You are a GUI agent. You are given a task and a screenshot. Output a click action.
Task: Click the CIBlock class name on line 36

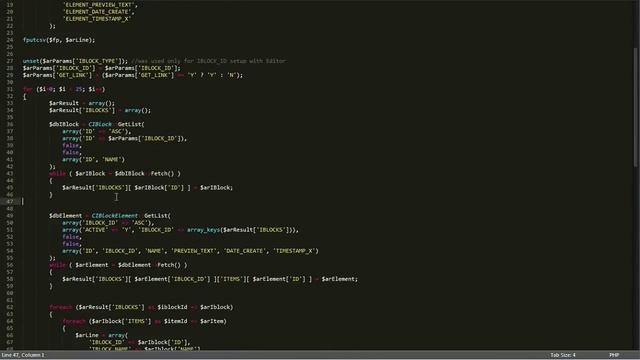100,124
